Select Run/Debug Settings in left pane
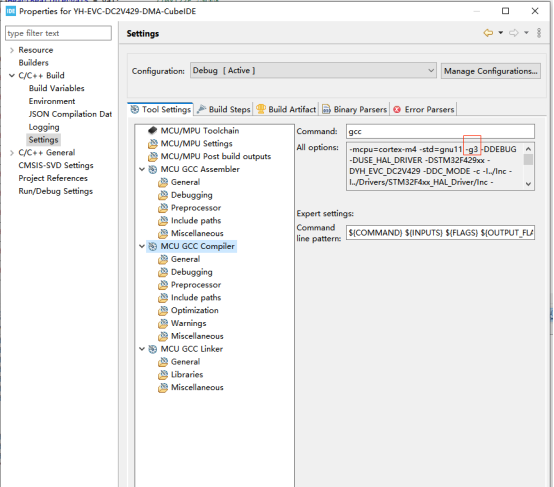Screen dimensions: 554x487 pyautogui.click(x=55, y=191)
